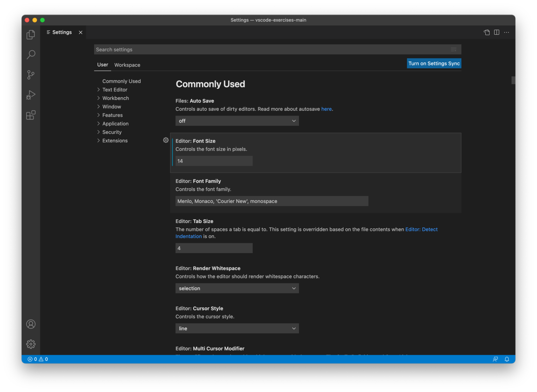Open the Accounts menu icon
Viewport: 537px width, 392px height.
click(31, 324)
